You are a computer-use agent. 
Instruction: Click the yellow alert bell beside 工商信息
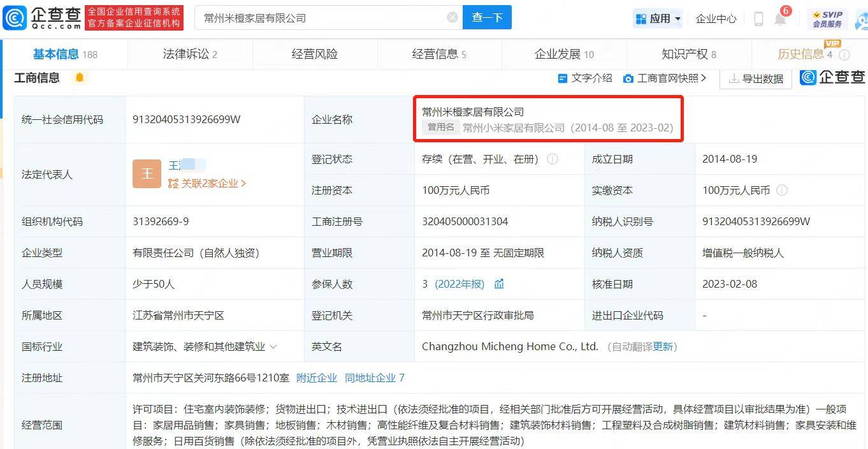[80, 78]
